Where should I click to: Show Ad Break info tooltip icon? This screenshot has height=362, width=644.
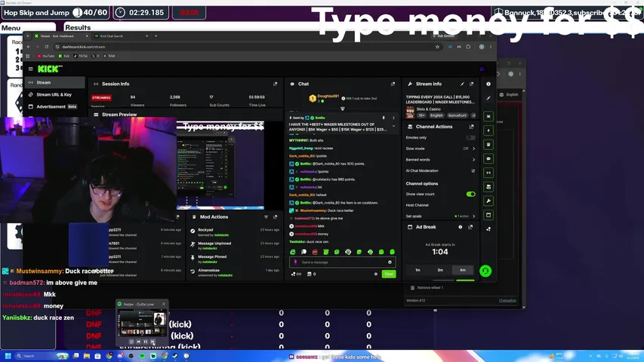(461, 227)
